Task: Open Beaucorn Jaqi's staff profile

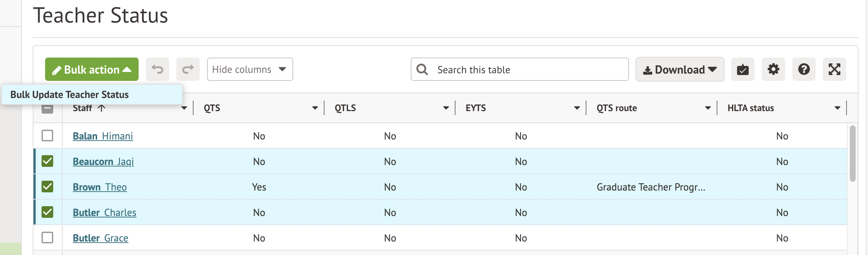Action: point(103,161)
